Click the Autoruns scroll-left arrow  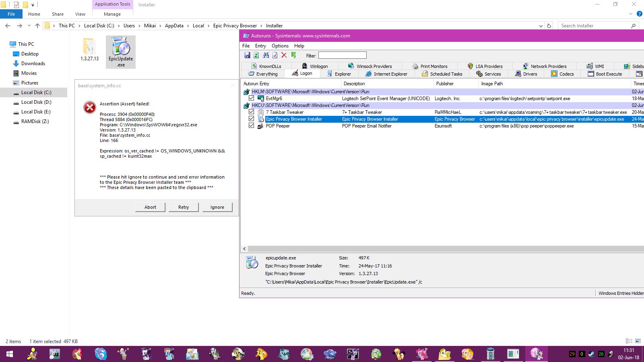coord(244,249)
